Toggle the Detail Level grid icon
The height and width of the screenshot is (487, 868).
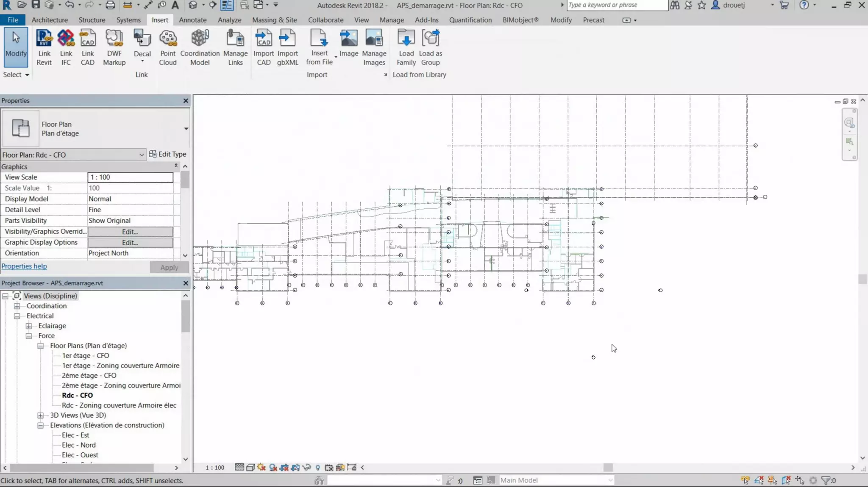point(239,468)
